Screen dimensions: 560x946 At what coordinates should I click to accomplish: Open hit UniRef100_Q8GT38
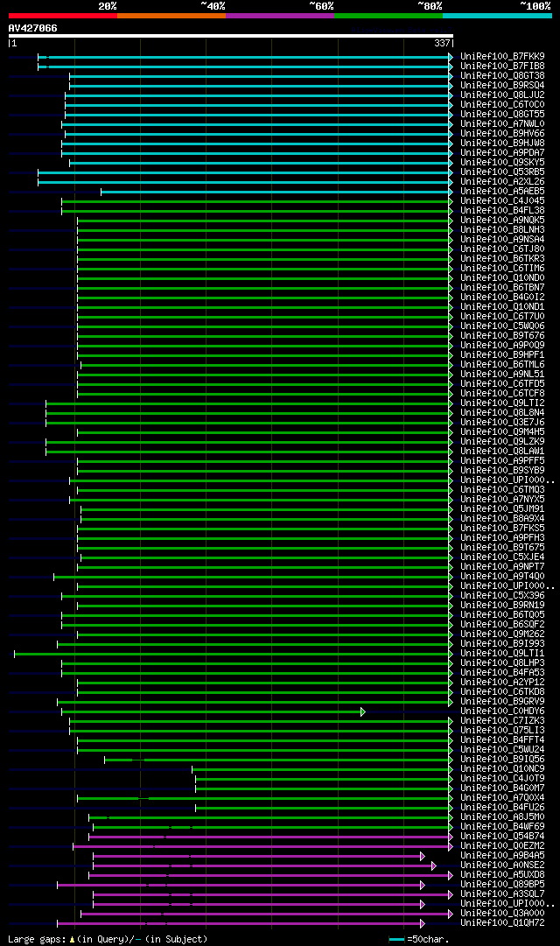[x=502, y=76]
